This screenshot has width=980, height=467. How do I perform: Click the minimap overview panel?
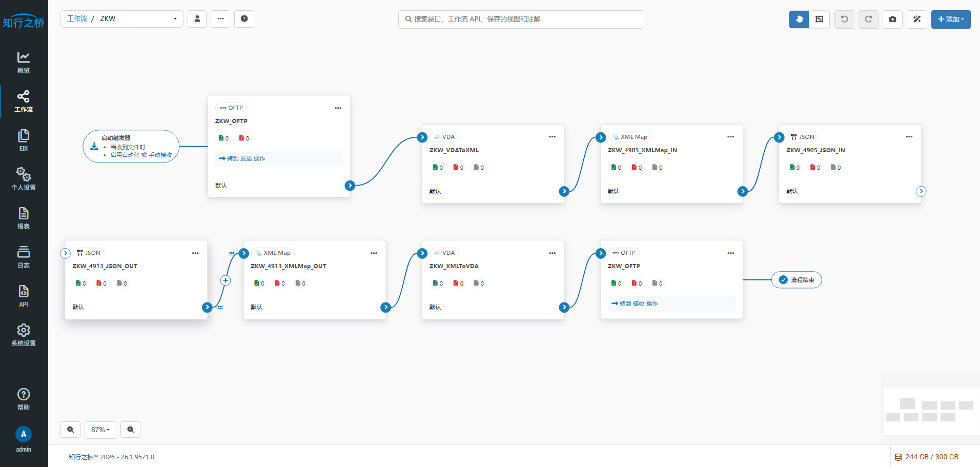tap(931, 411)
